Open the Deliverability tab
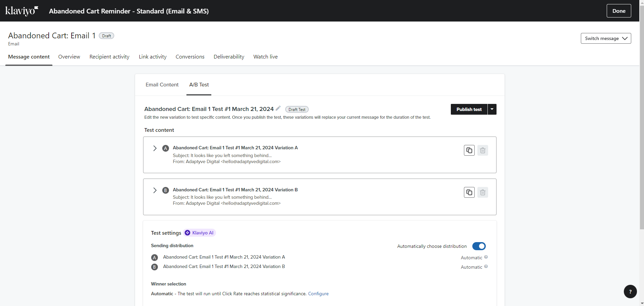644x306 pixels. pos(229,57)
